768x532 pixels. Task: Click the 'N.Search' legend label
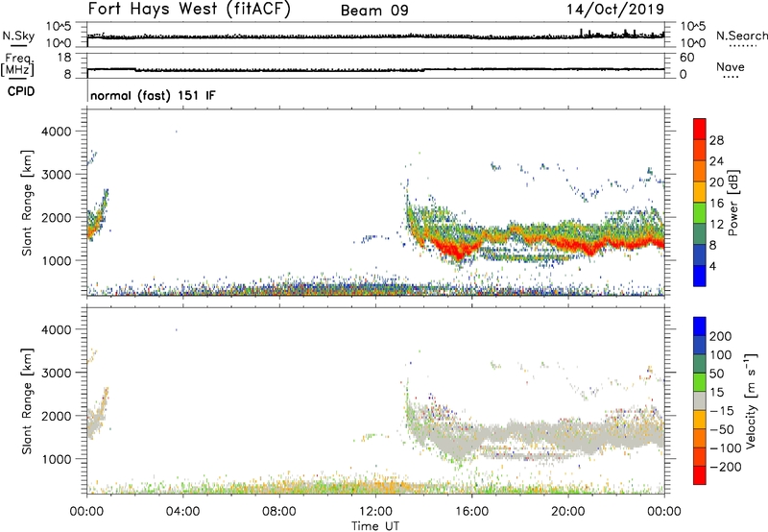click(x=741, y=36)
